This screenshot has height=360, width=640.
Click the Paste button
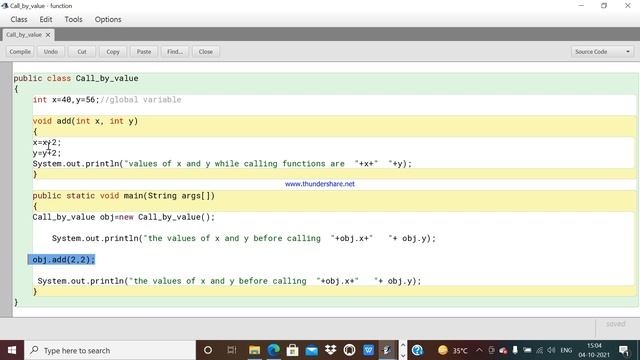click(144, 52)
